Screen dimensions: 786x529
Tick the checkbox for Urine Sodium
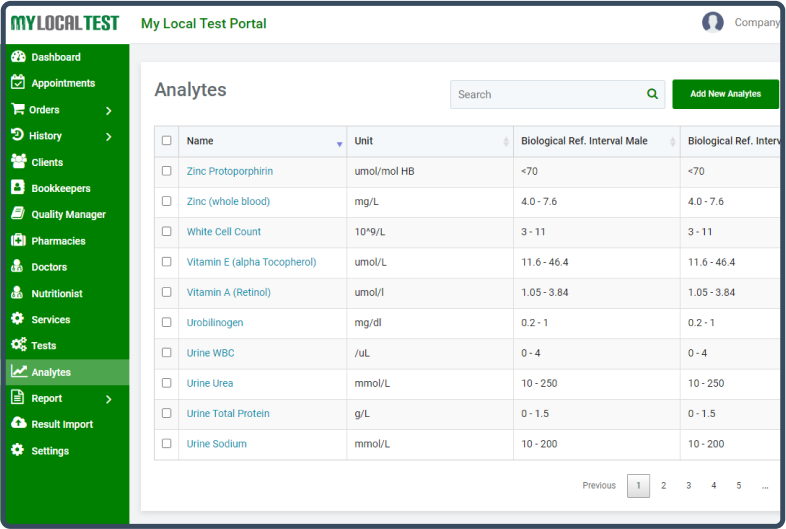pos(167,444)
